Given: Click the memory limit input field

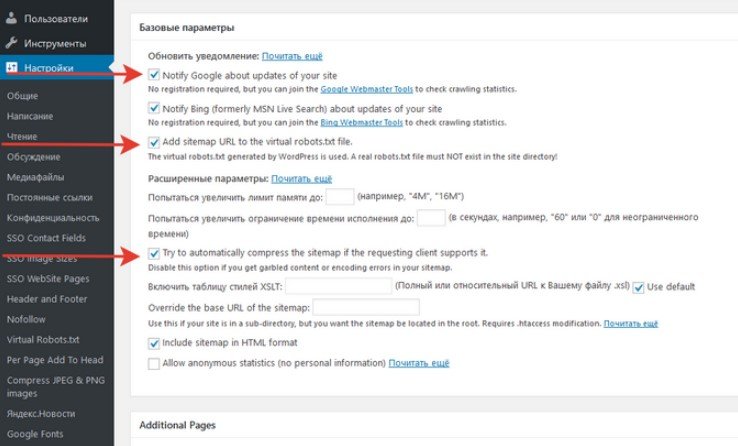Looking at the screenshot, I should point(340,196).
